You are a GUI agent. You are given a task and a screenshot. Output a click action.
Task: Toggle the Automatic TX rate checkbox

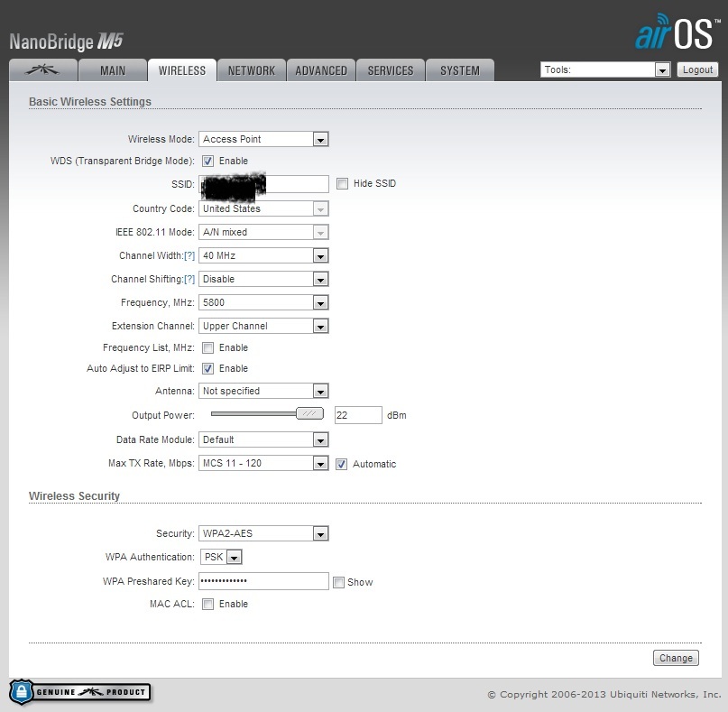click(341, 464)
